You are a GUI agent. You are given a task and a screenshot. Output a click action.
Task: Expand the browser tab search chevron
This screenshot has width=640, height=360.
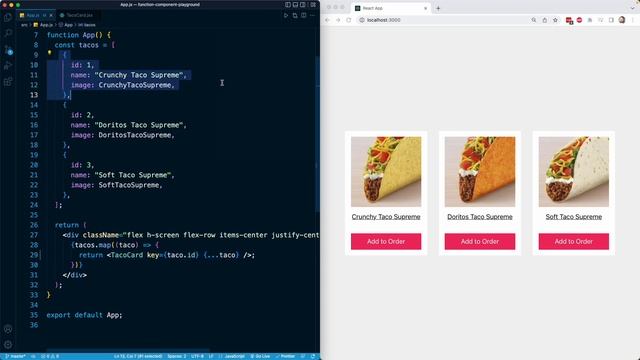pos(633,8)
